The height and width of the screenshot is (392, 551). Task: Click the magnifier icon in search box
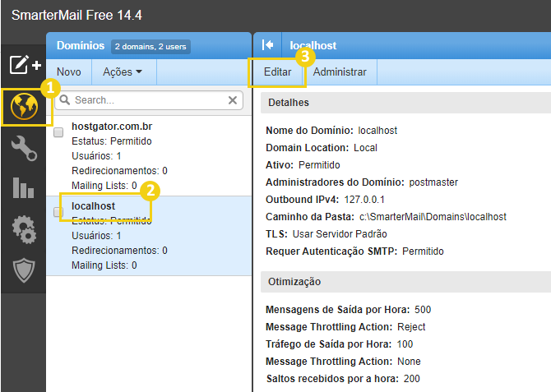[x=65, y=99]
